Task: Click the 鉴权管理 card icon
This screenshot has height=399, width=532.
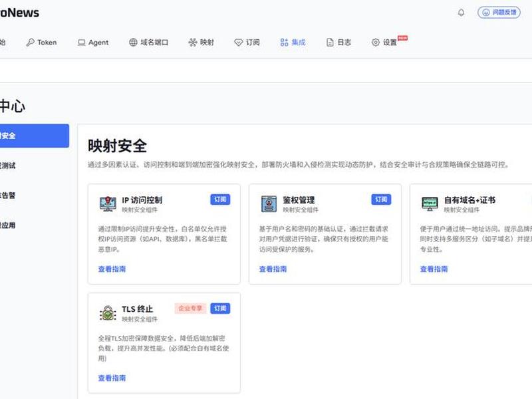Action: click(269, 204)
